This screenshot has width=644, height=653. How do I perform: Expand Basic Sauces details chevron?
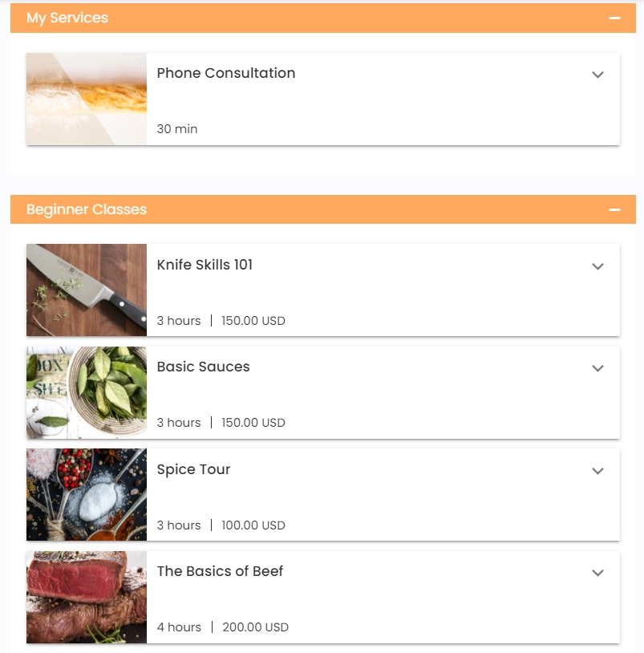pyautogui.click(x=597, y=368)
